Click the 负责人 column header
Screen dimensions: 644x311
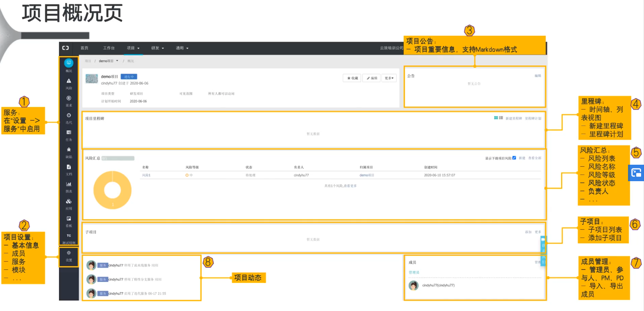tap(299, 167)
